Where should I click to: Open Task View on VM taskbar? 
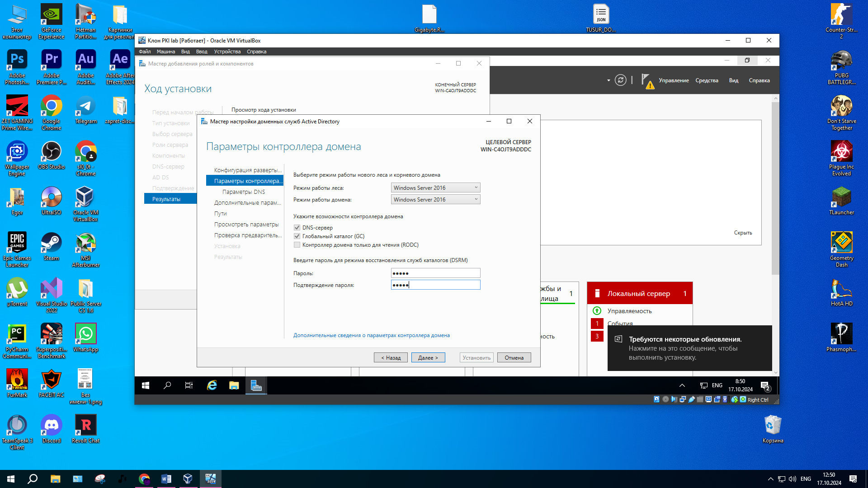point(189,385)
